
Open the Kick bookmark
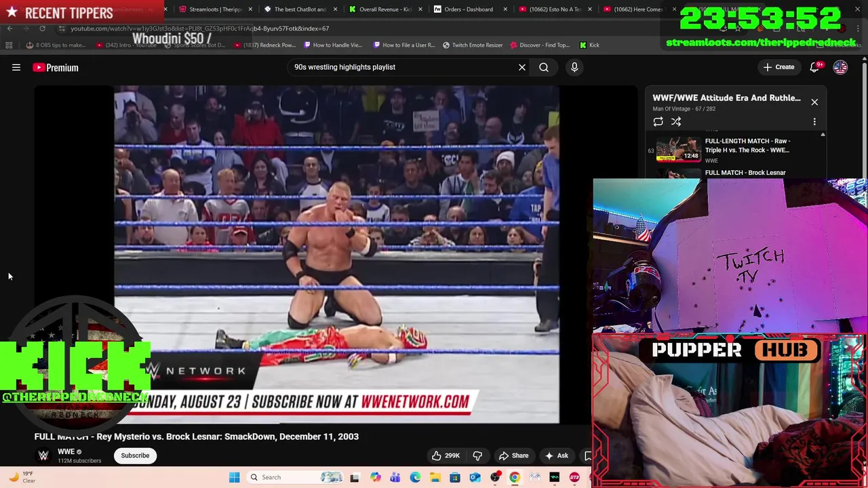point(589,45)
